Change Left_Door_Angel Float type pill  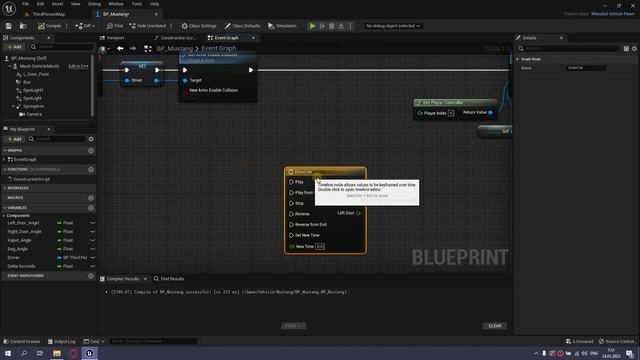65,223
